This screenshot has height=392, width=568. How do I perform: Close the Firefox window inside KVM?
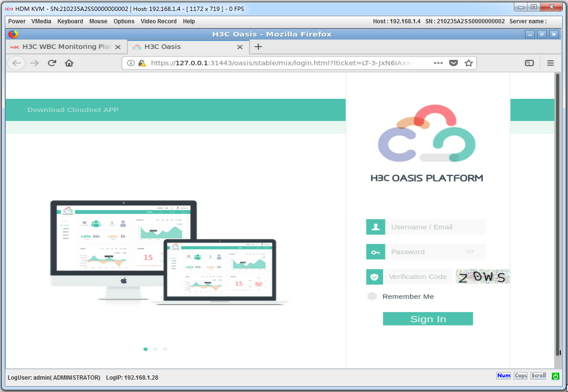coord(554,34)
